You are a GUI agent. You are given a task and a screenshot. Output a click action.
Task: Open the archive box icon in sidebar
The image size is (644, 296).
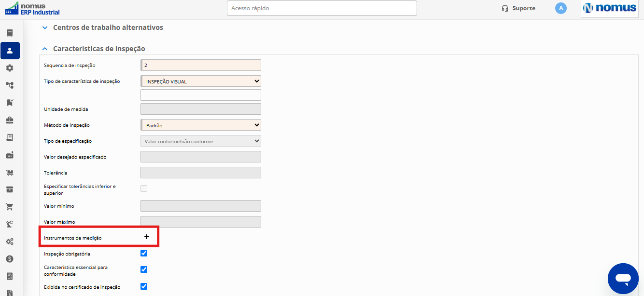tap(10, 189)
